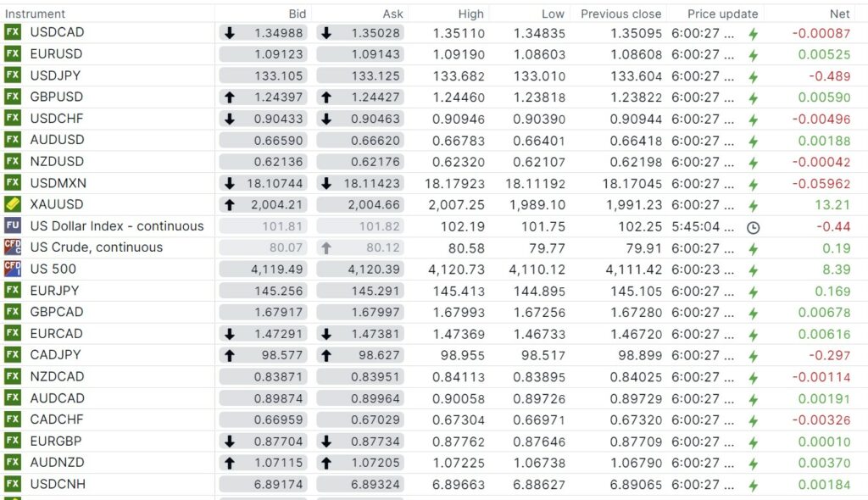Viewport: 868px width, 500px height.
Task: Click the USDJPY ask price 133.125
Action: [376, 75]
